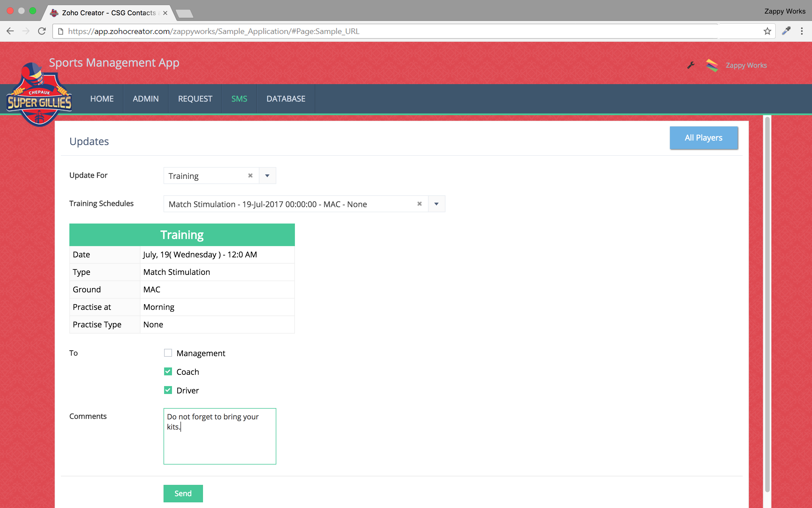The width and height of the screenshot is (812, 508).
Task: Open the REQUEST menu
Action: click(195, 99)
